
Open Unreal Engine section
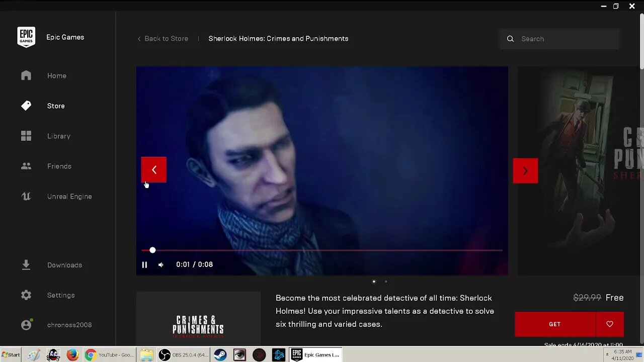[69, 197]
